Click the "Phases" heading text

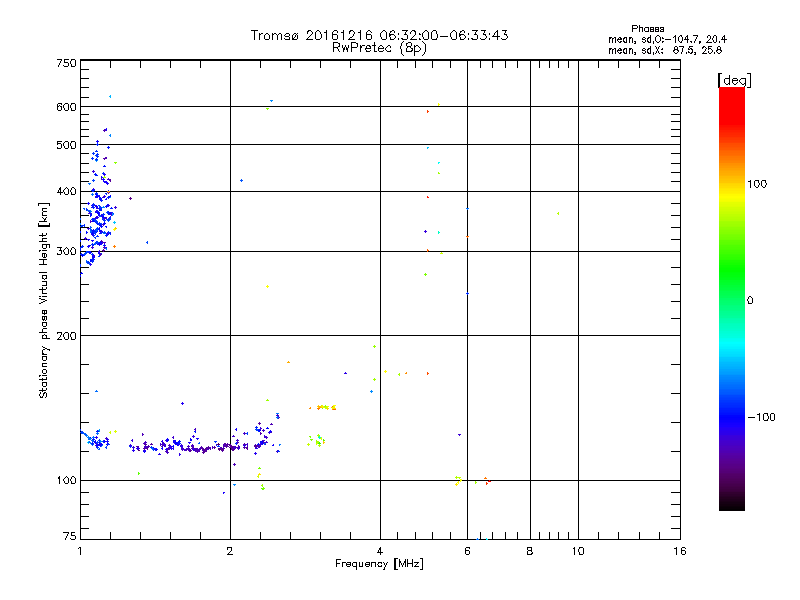(647, 29)
